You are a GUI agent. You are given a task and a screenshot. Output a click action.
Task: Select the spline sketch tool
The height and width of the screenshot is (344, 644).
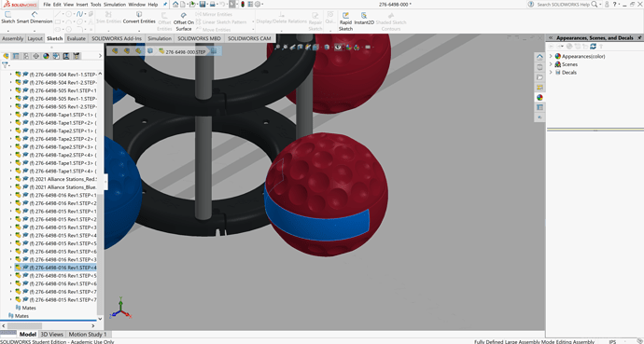[80, 14]
